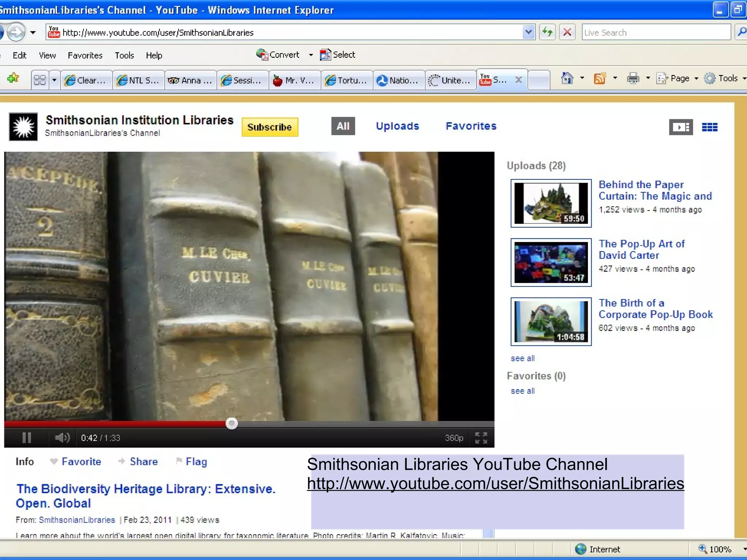Image resolution: width=747 pixels, height=560 pixels.
Task: Expand the address bar history dropdown
Action: tap(529, 32)
